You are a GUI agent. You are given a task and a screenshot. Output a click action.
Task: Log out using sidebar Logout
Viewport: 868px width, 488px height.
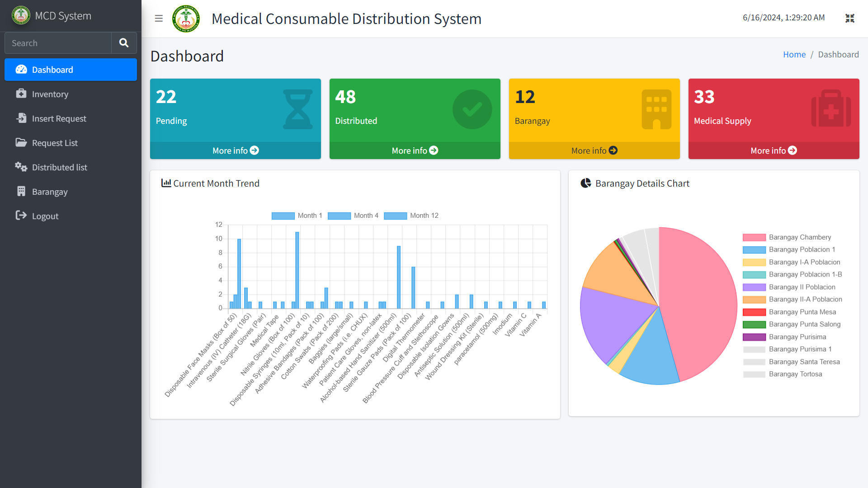pos(45,216)
